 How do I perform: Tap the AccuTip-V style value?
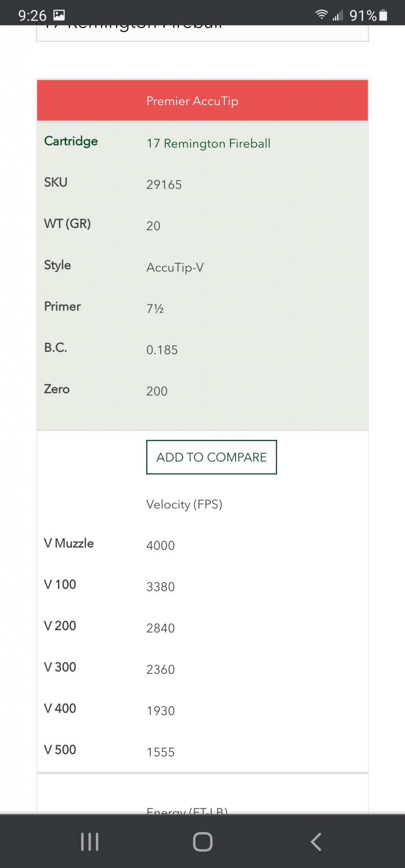pos(175,267)
